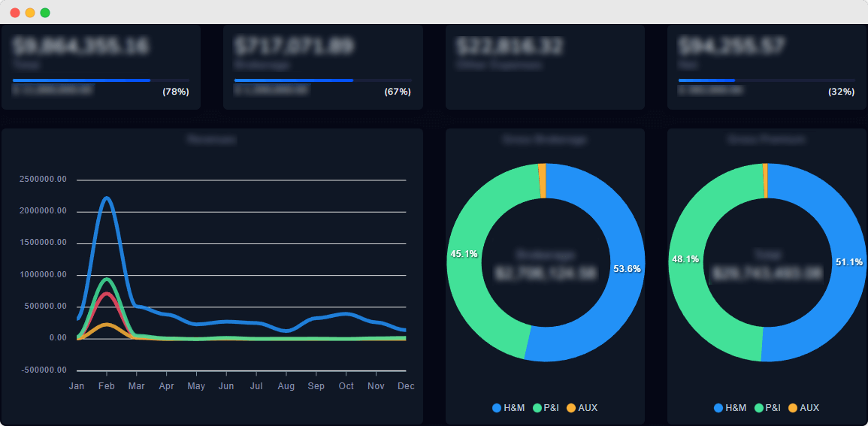The image size is (868, 426).
Task: Click the orange AUX sliver in the 53.6% donut
Action: click(542, 181)
